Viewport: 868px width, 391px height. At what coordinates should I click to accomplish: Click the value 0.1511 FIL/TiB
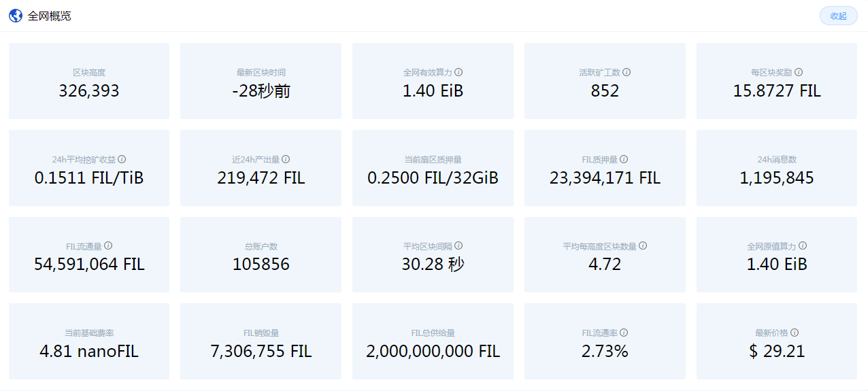tap(89, 177)
